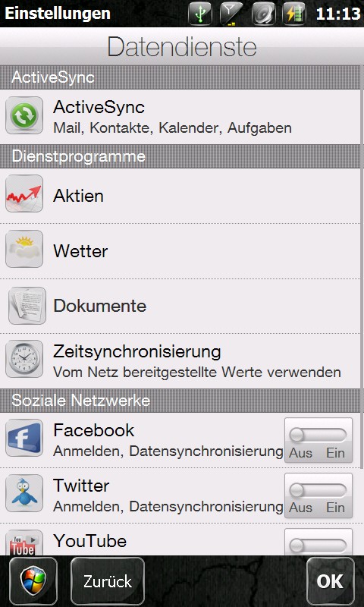Viewport: 364px width, 607px height.
Task: Toggle the Facebook Aus/Ein switch
Action: [x=318, y=440]
